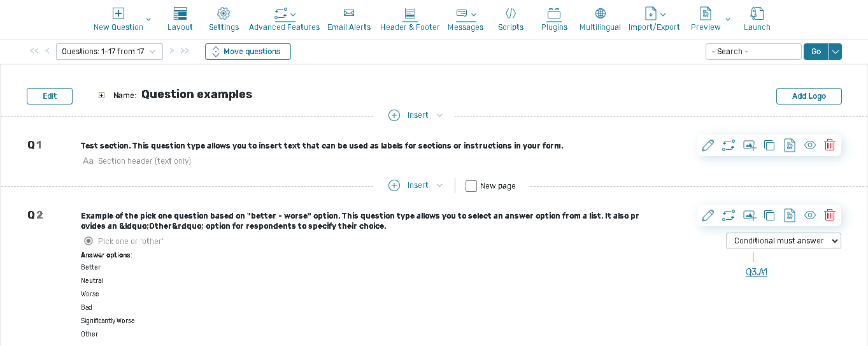Click the pencil edit icon for Q1
The image size is (868, 346).
[x=708, y=145]
